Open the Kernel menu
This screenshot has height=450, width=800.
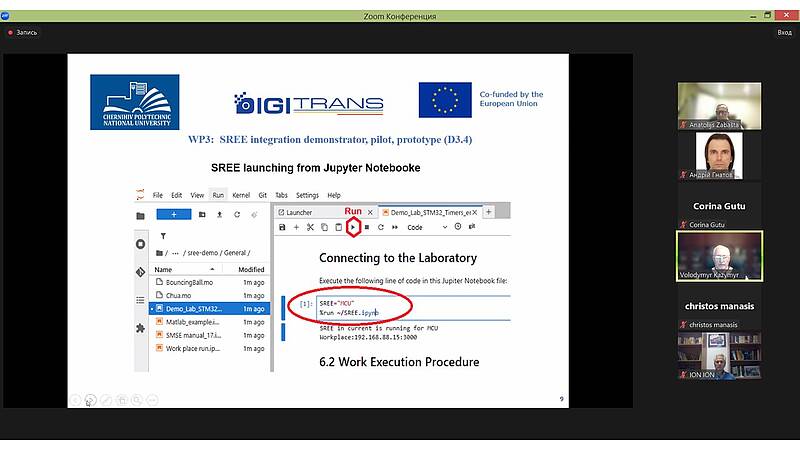coord(240,195)
